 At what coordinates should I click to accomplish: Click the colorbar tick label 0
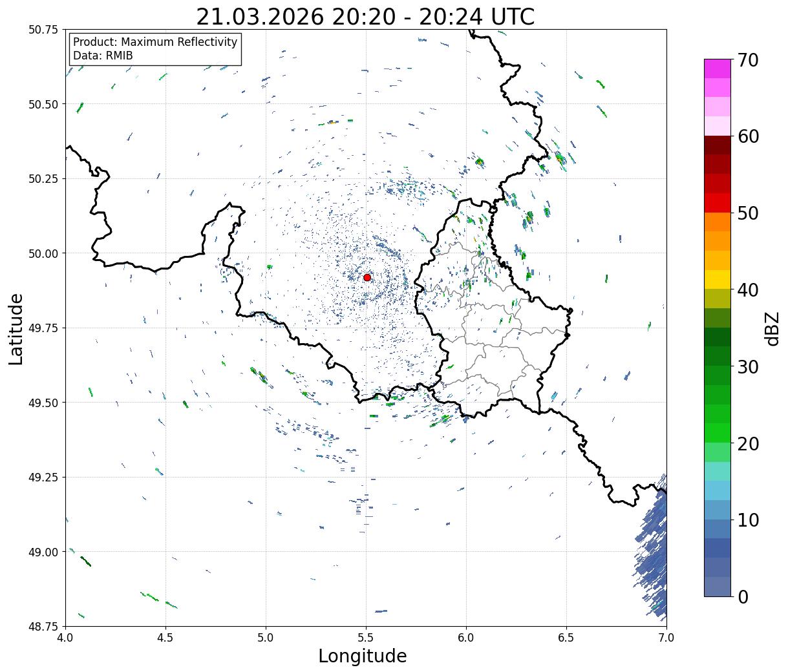click(743, 596)
